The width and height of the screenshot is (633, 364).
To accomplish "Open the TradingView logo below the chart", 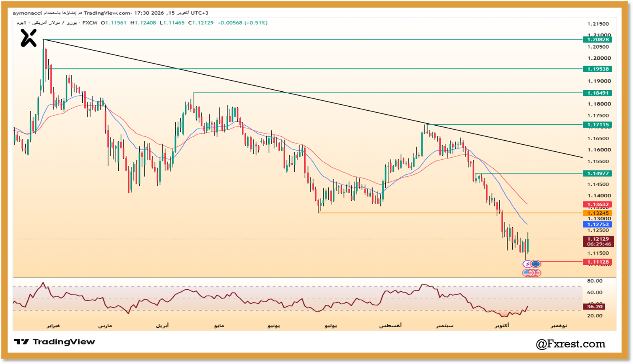I will pos(55,342).
